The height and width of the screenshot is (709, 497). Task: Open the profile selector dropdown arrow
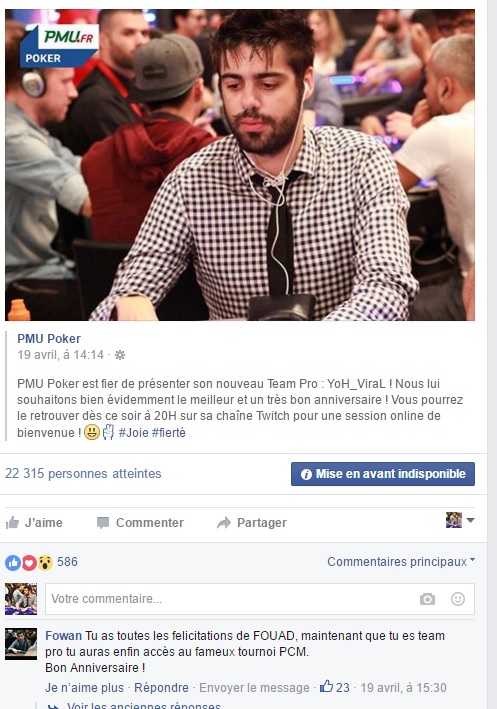tap(470, 520)
